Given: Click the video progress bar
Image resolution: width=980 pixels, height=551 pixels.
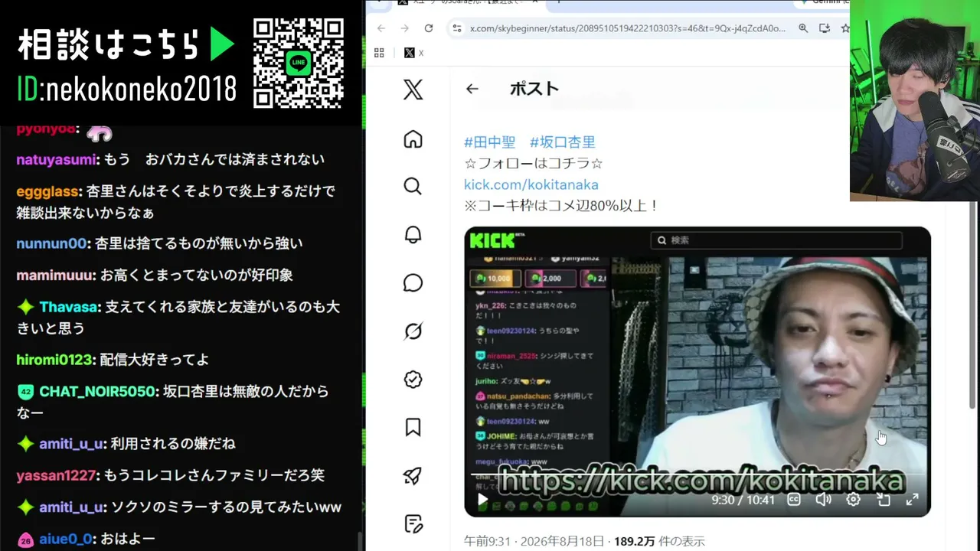Looking at the screenshot, I should (x=697, y=476).
